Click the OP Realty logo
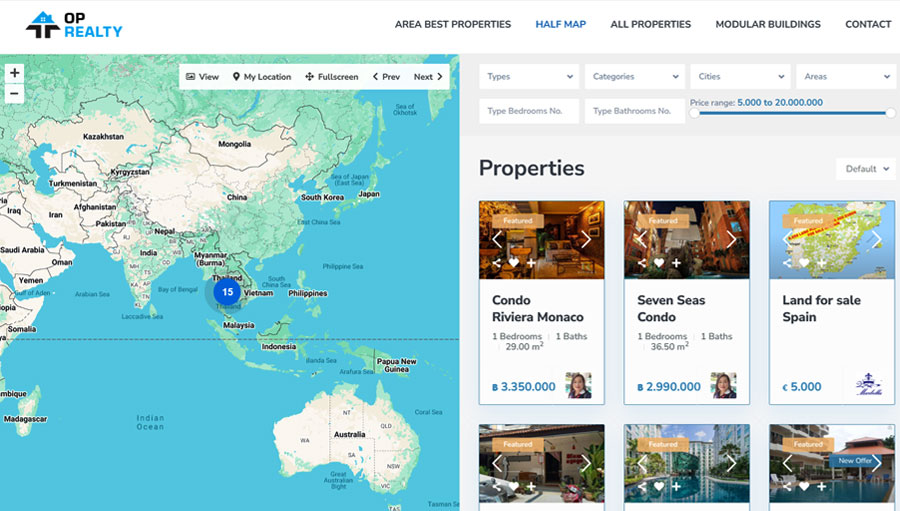The width and height of the screenshot is (900, 511). [x=74, y=25]
